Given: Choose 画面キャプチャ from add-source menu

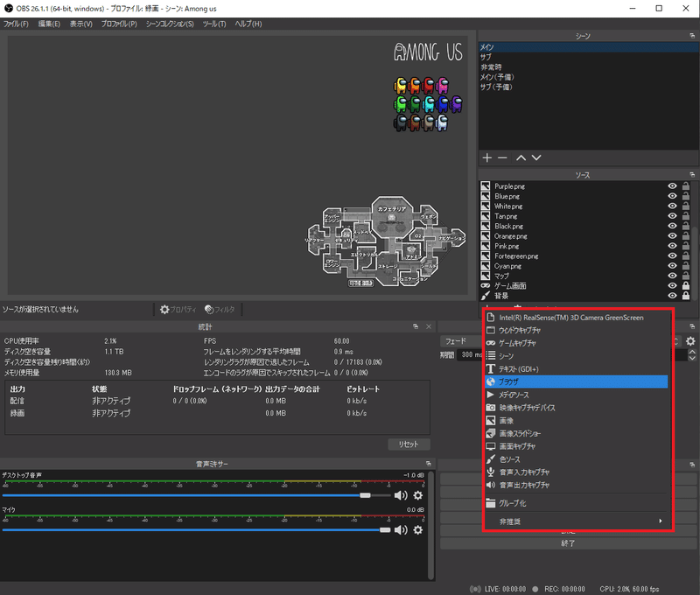Looking at the screenshot, I should tap(577, 446).
